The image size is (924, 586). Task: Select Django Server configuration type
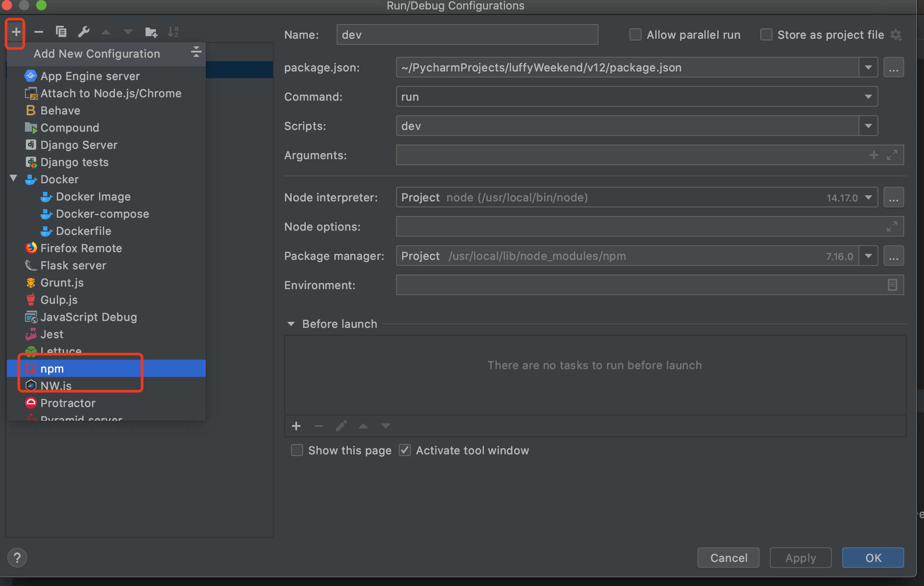point(106,145)
